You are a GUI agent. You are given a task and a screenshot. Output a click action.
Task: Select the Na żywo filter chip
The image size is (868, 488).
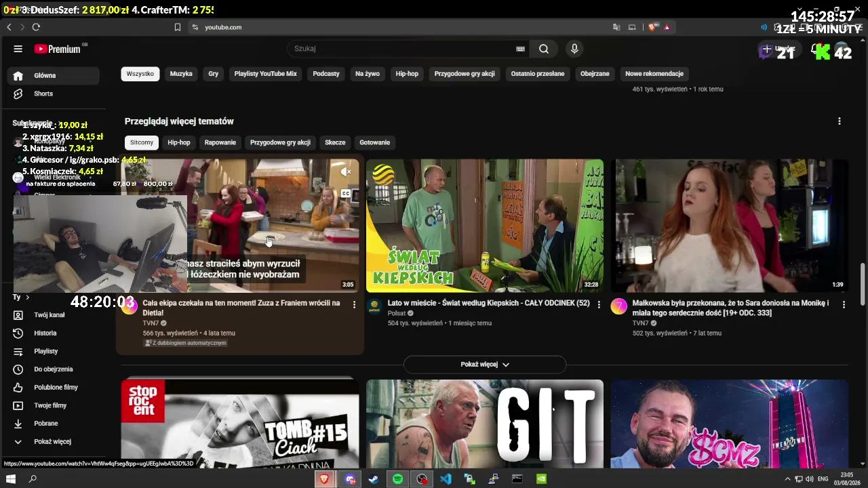point(368,74)
